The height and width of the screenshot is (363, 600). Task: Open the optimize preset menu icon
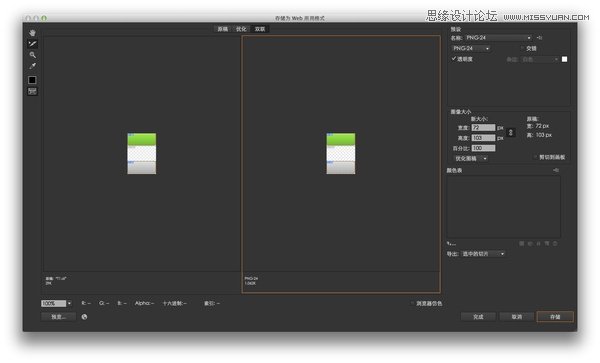pos(540,37)
